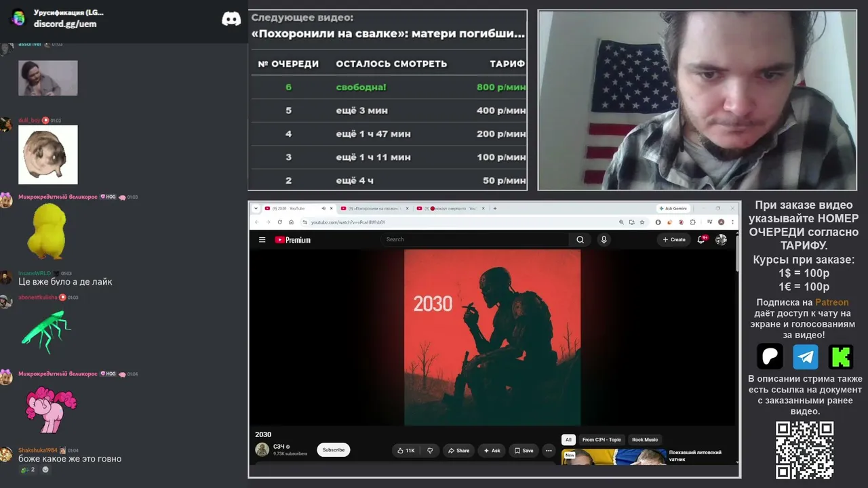Switch to the third YouTube tab
The width and height of the screenshot is (868, 488).
tap(452, 208)
